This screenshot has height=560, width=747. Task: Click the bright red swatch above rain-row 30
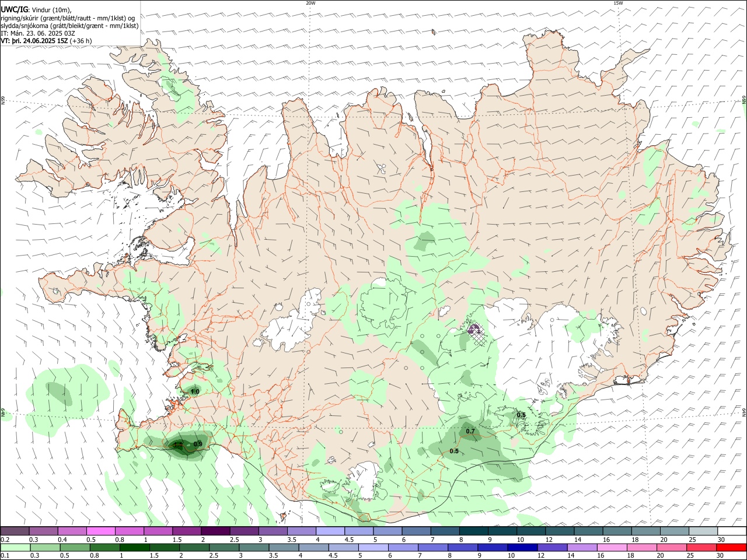tap(731, 547)
